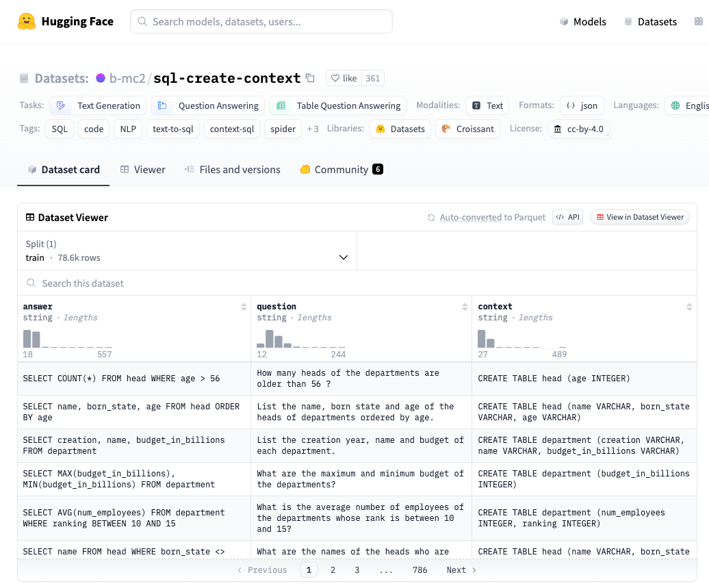Open the Community tab

341,170
